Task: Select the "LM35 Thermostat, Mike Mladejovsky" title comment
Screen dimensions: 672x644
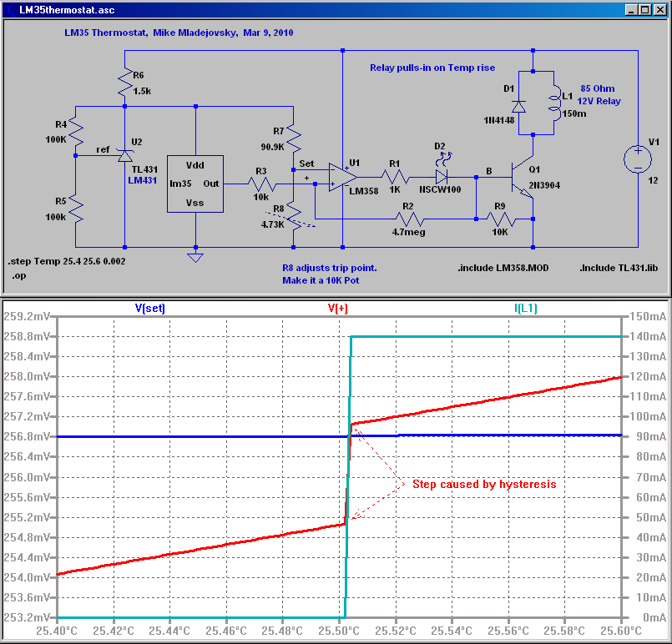Action: [x=179, y=33]
